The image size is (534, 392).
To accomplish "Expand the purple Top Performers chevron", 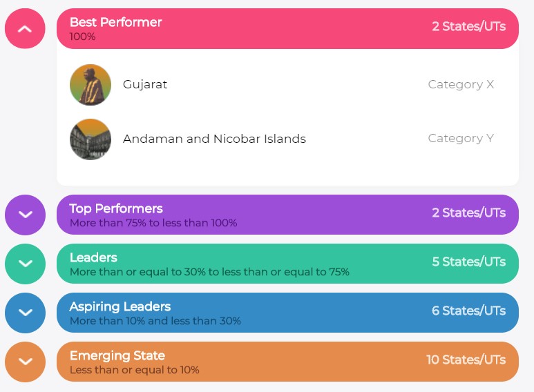I will [x=25, y=215].
